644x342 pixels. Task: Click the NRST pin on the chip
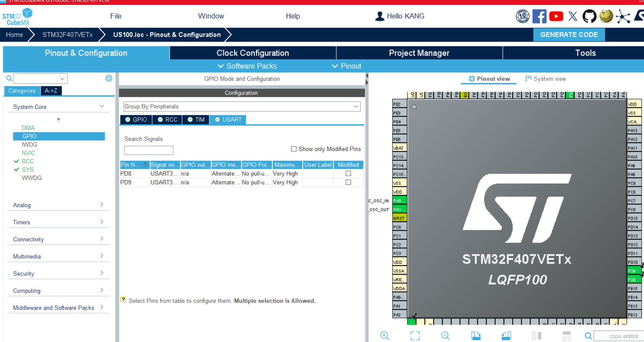pyautogui.click(x=399, y=218)
